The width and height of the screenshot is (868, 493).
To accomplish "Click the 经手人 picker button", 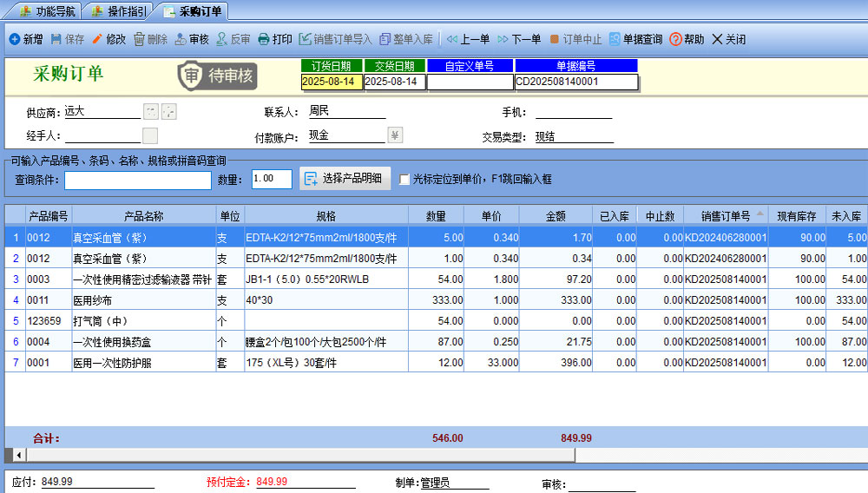I will [x=150, y=135].
